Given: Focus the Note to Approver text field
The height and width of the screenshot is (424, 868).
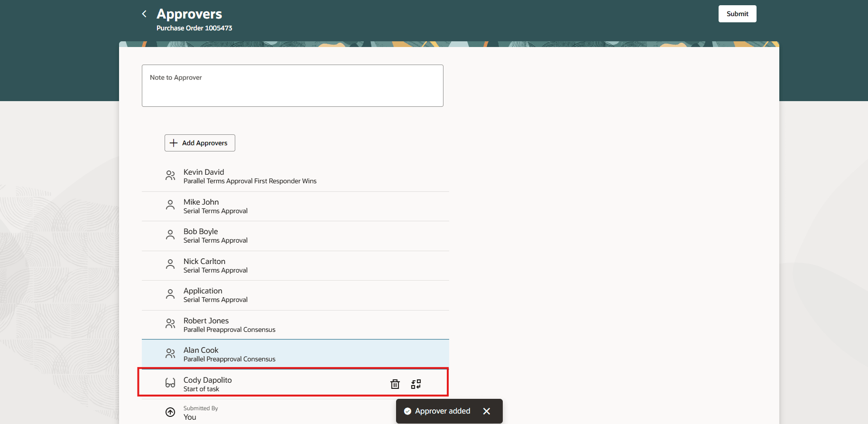Looking at the screenshot, I should click(x=293, y=85).
